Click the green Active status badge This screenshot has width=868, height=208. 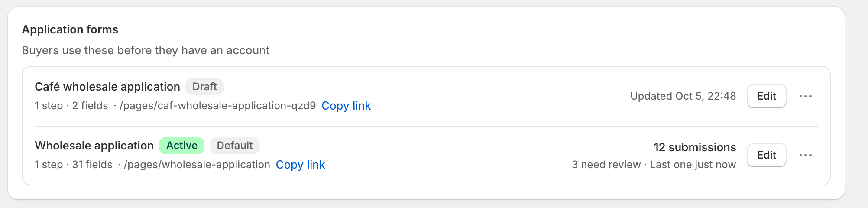(x=182, y=146)
